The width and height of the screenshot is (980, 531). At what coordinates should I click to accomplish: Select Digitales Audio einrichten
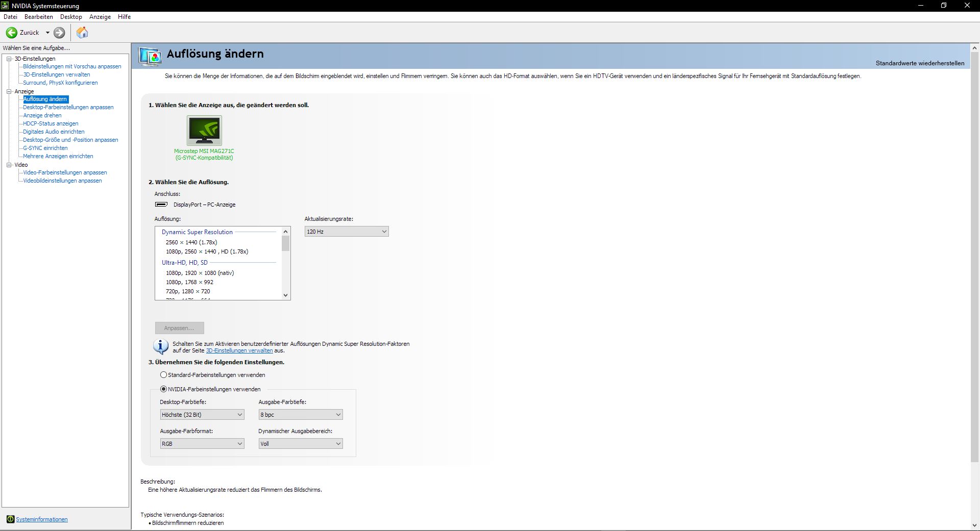(x=54, y=132)
